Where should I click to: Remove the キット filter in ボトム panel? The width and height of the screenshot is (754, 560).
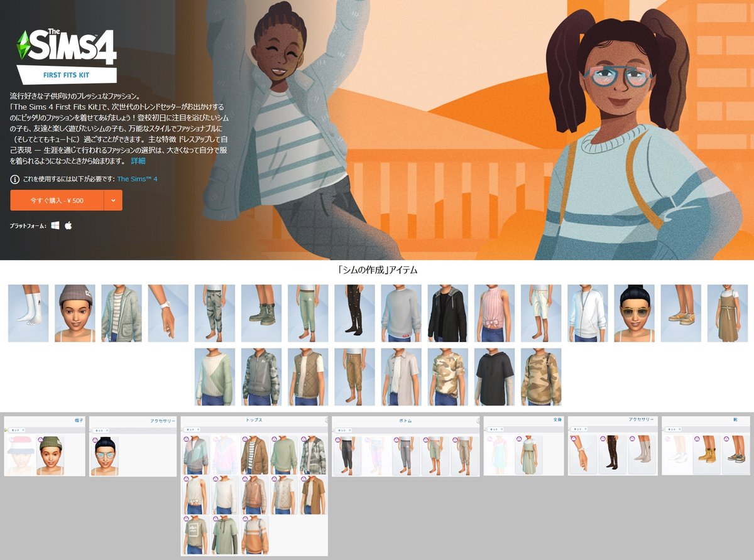350,429
